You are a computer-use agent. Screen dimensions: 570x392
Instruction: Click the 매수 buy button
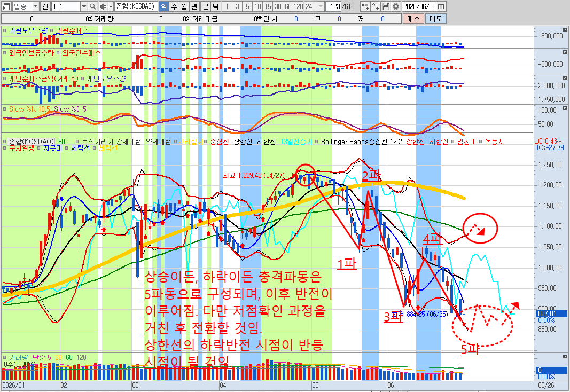point(413,19)
